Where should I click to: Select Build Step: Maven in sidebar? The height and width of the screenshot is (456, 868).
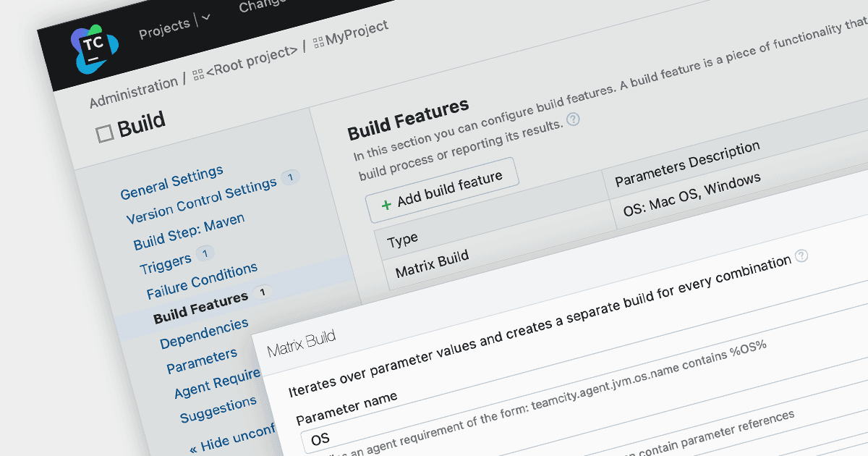pos(190,231)
